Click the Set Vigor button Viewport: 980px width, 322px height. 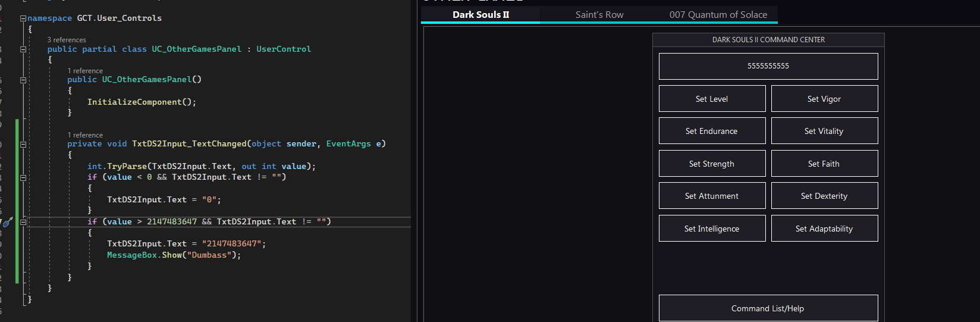pos(824,99)
